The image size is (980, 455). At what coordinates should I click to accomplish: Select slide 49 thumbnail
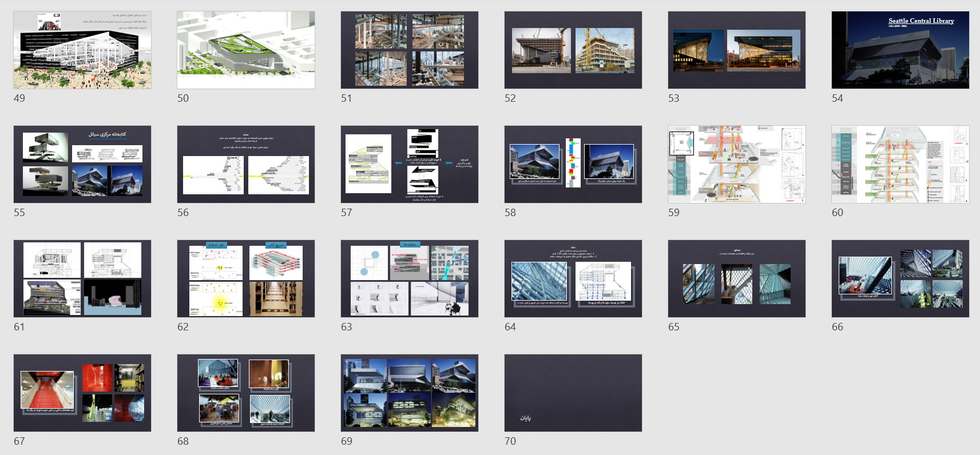82,50
